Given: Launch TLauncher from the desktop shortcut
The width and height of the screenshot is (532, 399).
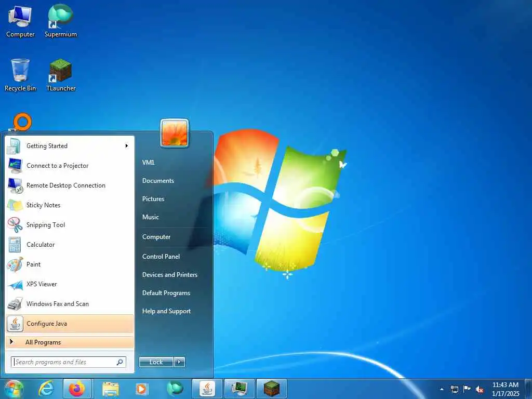Looking at the screenshot, I should tap(60, 75).
